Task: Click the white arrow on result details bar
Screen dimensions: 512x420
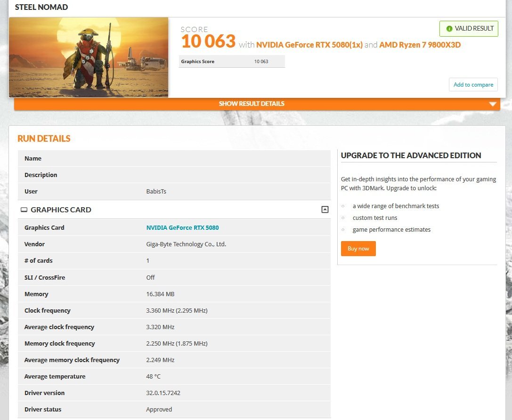Action: 493,104
